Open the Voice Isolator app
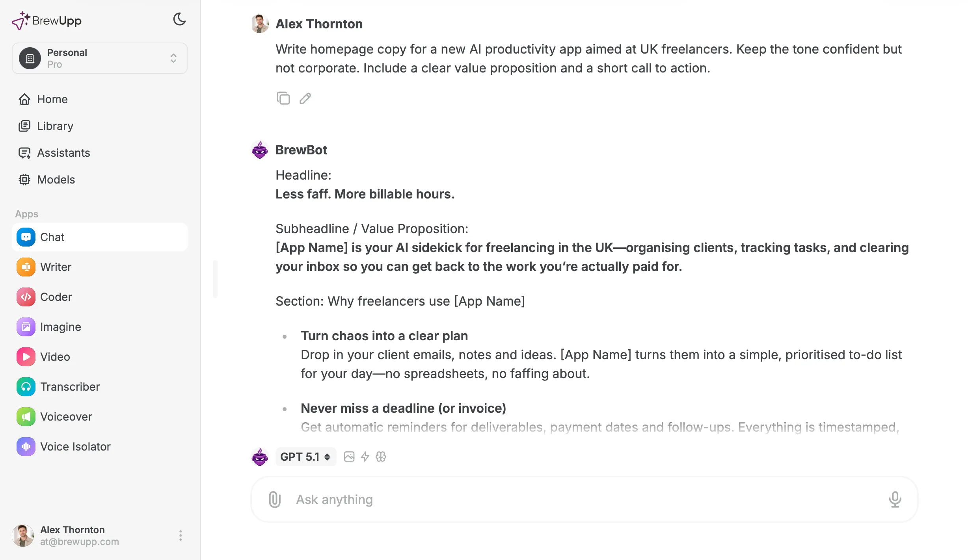 pos(75,446)
